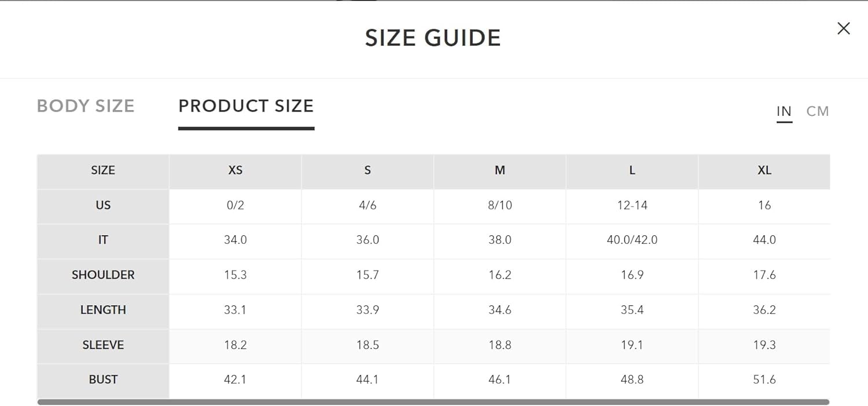The image size is (868, 406).
Task: Click the XL size column header
Action: click(764, 171)
